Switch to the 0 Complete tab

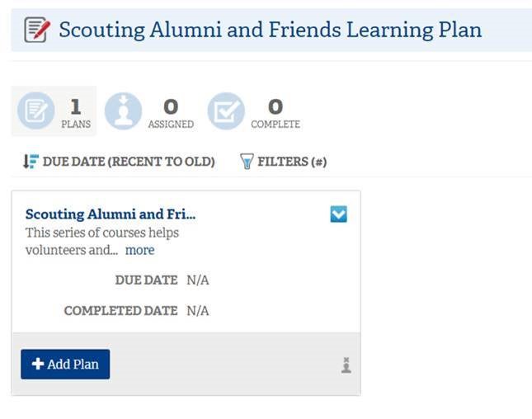(254, 111)
